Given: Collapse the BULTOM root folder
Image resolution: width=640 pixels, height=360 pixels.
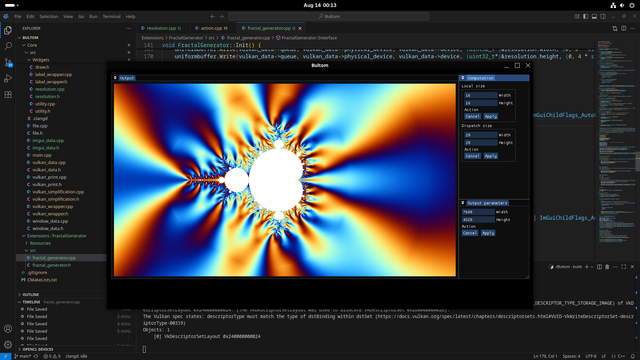Looking at the screenshot, I should pyautogui.click(x=31, y=38).
